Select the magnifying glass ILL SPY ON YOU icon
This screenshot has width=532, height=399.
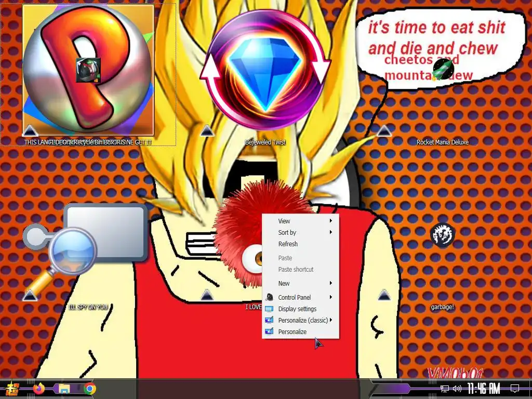(x=85, y=253)
